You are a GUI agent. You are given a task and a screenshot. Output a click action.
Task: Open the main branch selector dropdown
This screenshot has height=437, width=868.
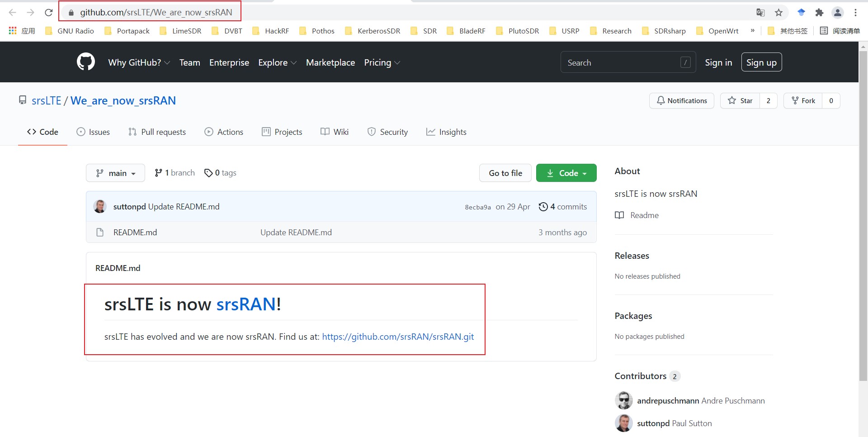click(x=115, y=173)
